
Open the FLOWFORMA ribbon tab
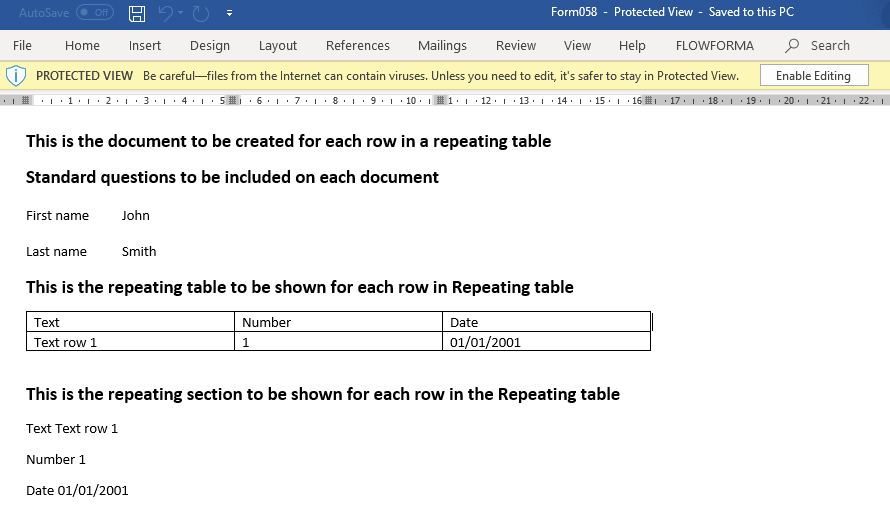715,45
